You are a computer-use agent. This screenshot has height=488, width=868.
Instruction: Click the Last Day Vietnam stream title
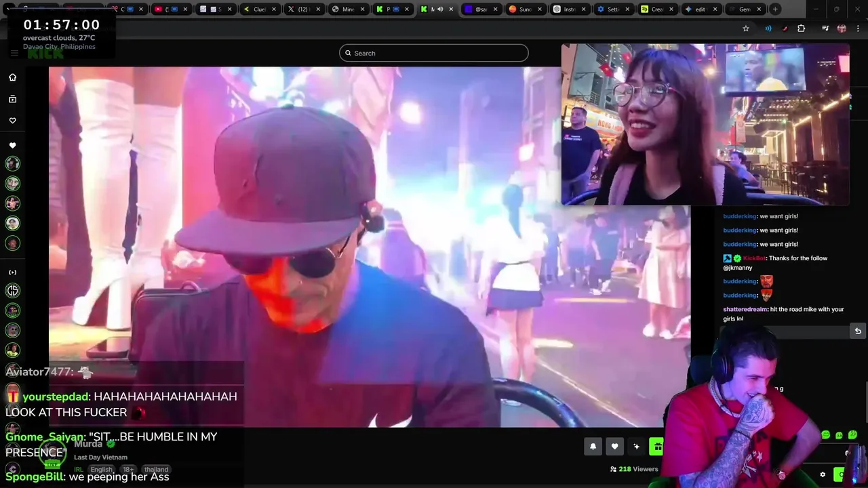pos(100,457)
